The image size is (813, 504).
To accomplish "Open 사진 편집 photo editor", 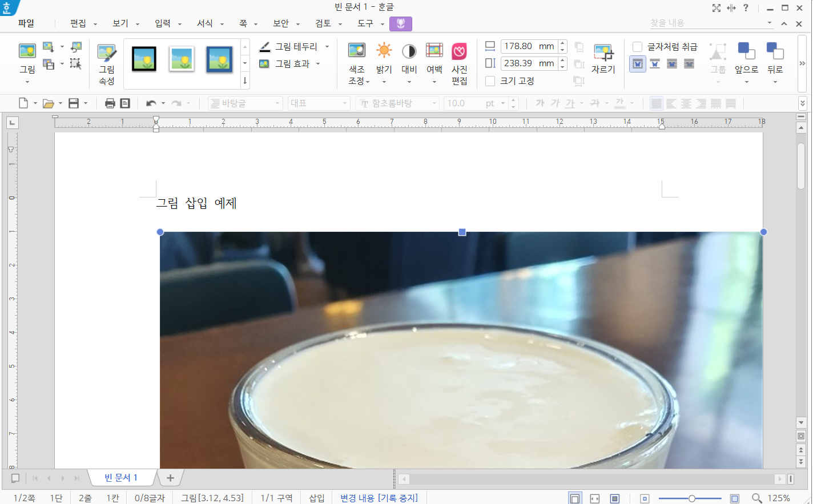I will click(460, 51).
